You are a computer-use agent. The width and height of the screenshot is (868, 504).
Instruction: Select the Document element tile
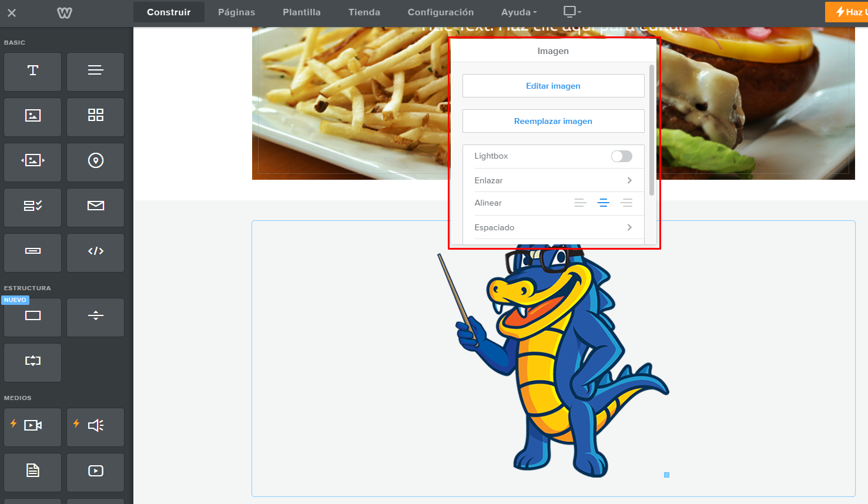coord(33,472)
